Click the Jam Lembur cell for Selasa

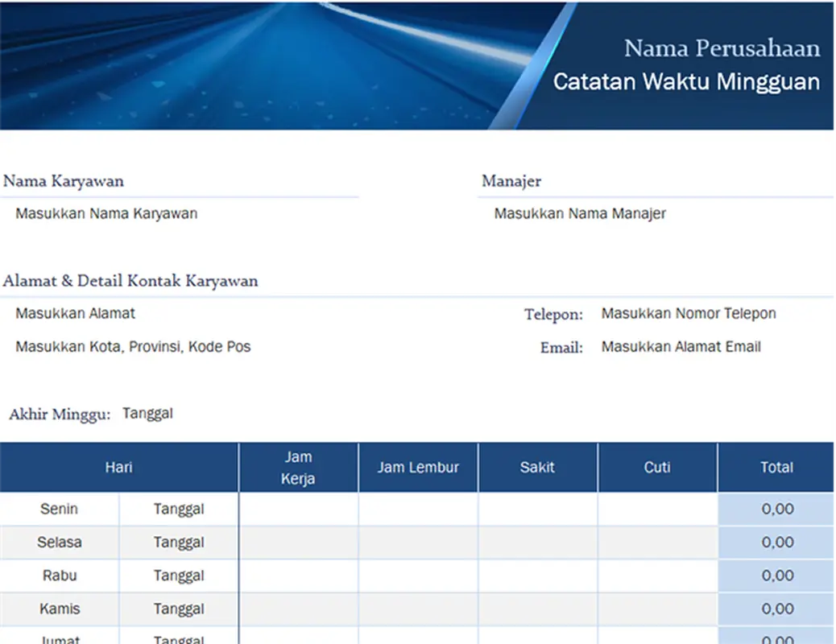click(x=418, y=543)
